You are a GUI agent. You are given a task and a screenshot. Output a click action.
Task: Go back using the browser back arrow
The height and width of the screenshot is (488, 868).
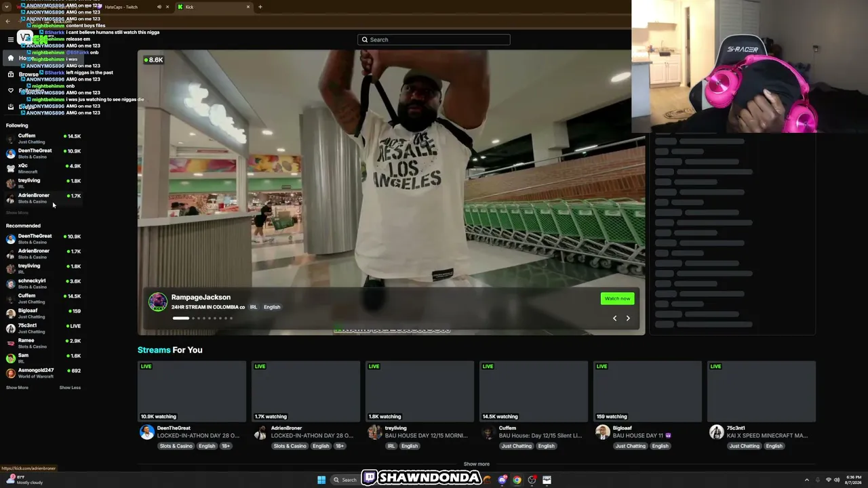pyautogui.click(x=7, y=21)
